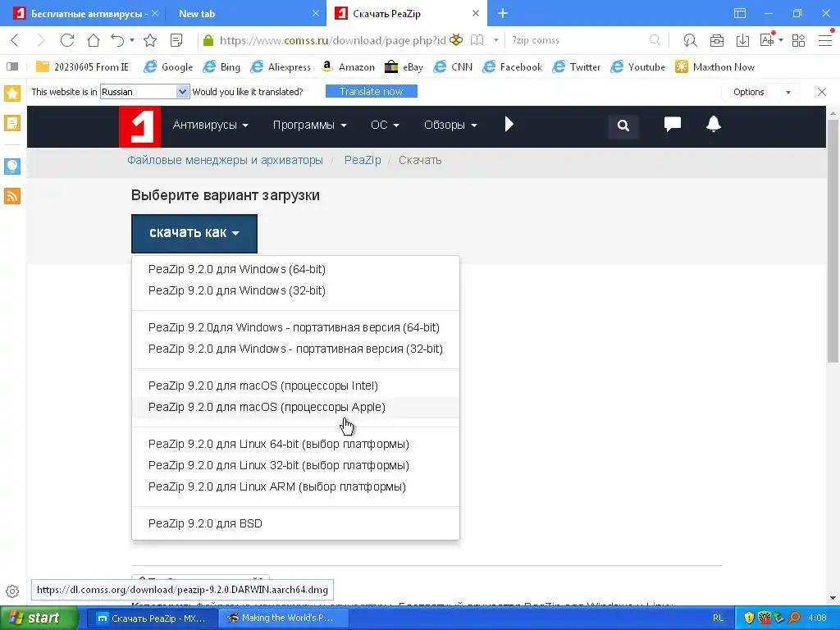Open the notes icon in toolbar

tap(176, 40)
